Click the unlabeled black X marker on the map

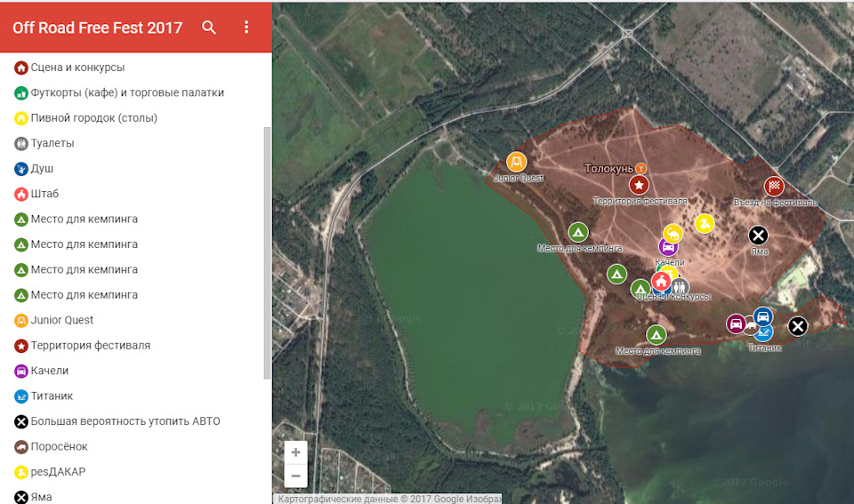coord(798,326)
